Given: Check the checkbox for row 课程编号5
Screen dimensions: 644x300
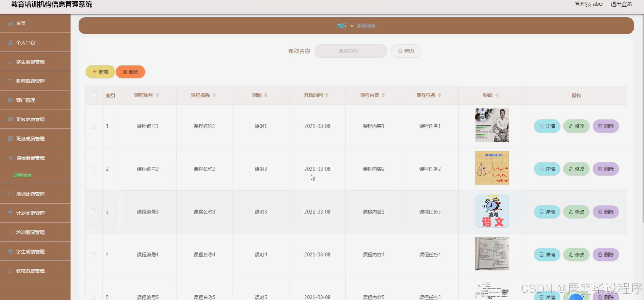Looking at the screenshot, I should (x=93, y=297).
